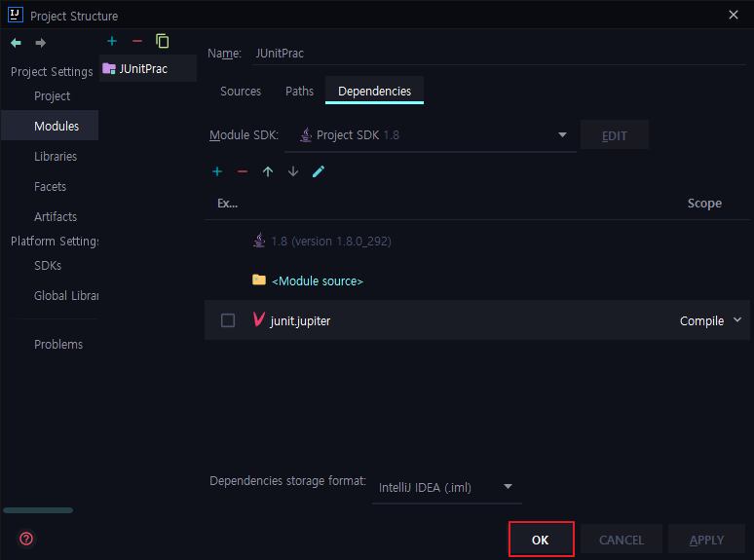Viewport: 754px width, 560px height.
Task: Open the Module SDK dropdown
Action: pos(431,135)
